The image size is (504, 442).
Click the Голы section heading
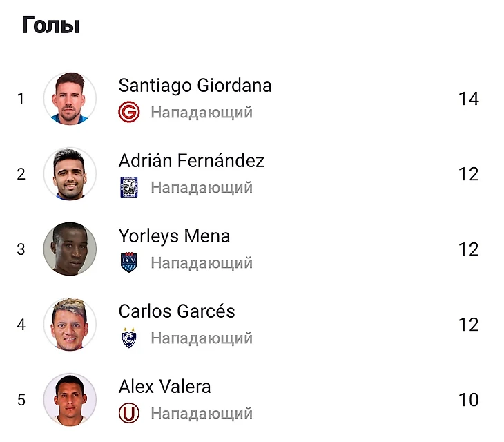coord(51,26)
